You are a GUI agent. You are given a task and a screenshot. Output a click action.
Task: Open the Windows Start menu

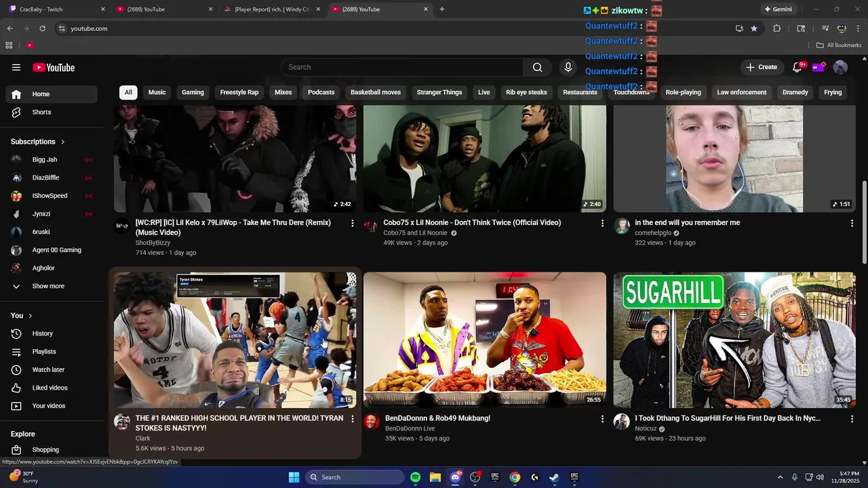coord(294,477)
